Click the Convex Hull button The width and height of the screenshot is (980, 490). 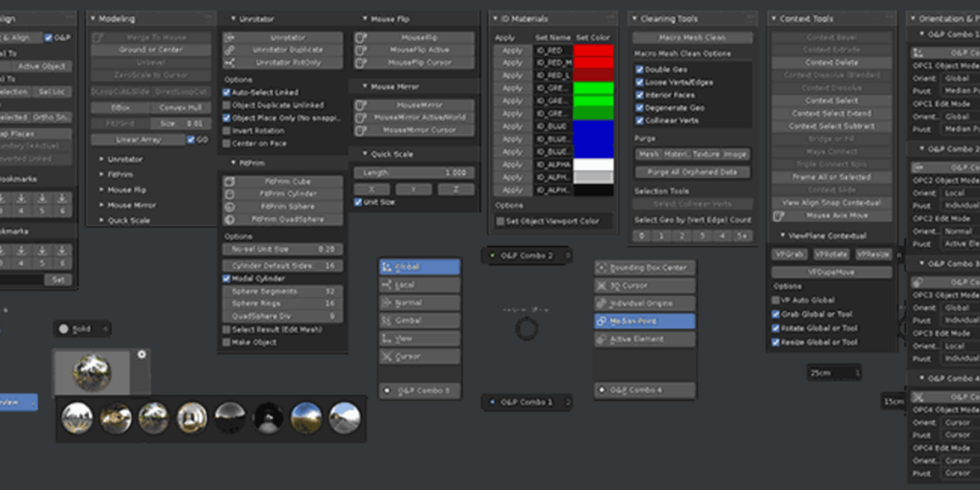pyautogui.click(x=181, y=108)
